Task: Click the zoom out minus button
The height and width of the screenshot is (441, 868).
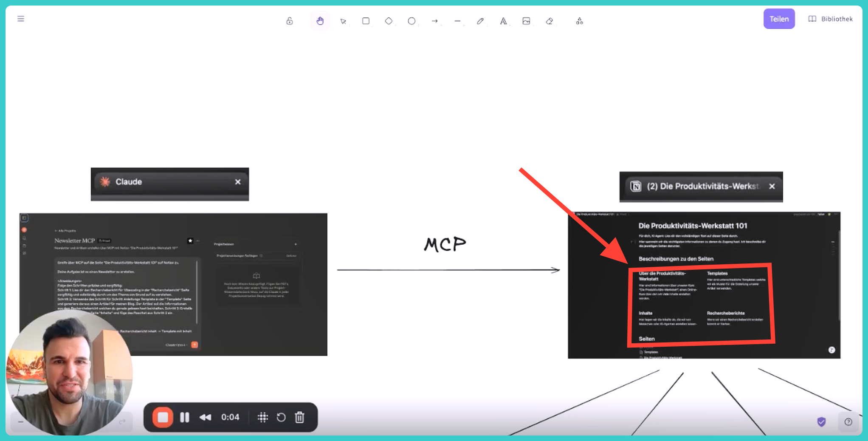Action: click(x=20, y=421)
